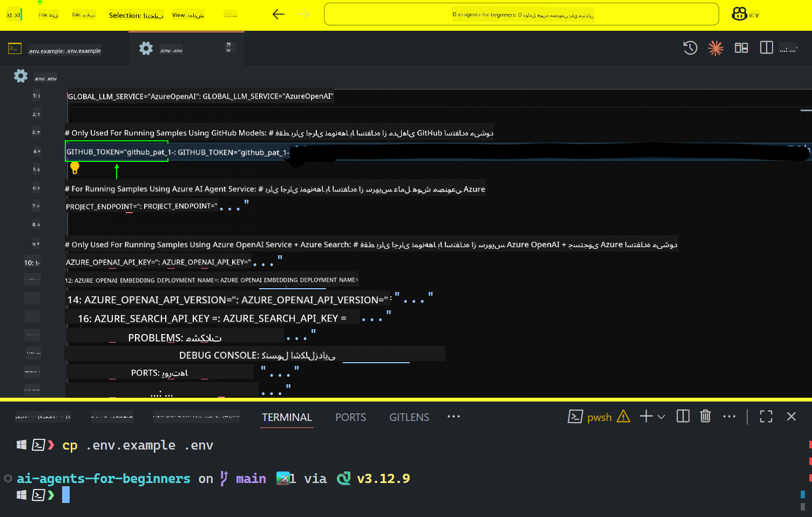Close the .env editor tab
This screenshot has height=517, width=812.
click(229, 47)
